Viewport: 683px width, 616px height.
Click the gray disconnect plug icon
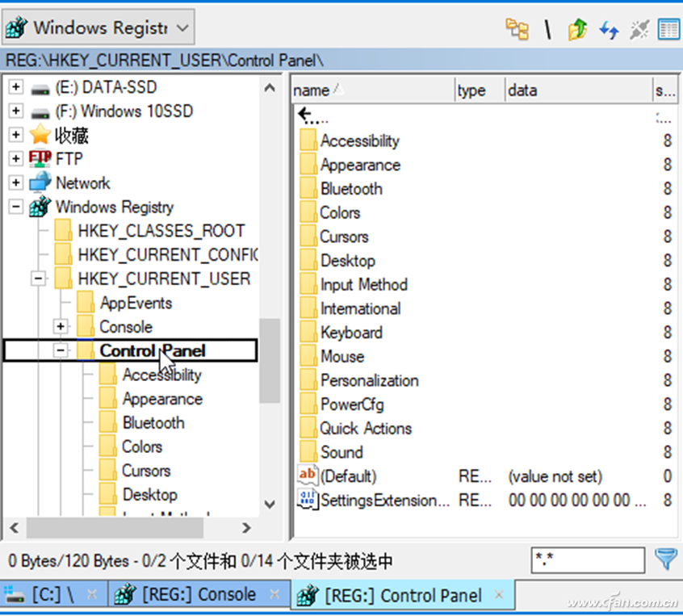(639, 30)
